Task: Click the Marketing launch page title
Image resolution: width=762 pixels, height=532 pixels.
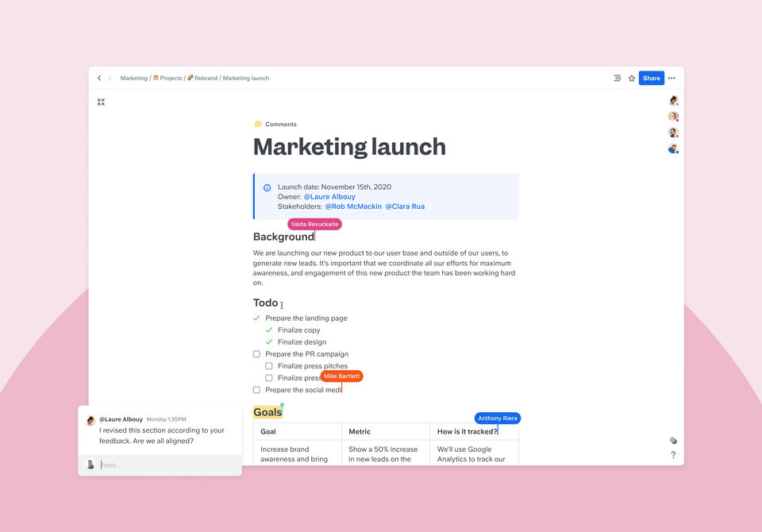Action: 349,147
